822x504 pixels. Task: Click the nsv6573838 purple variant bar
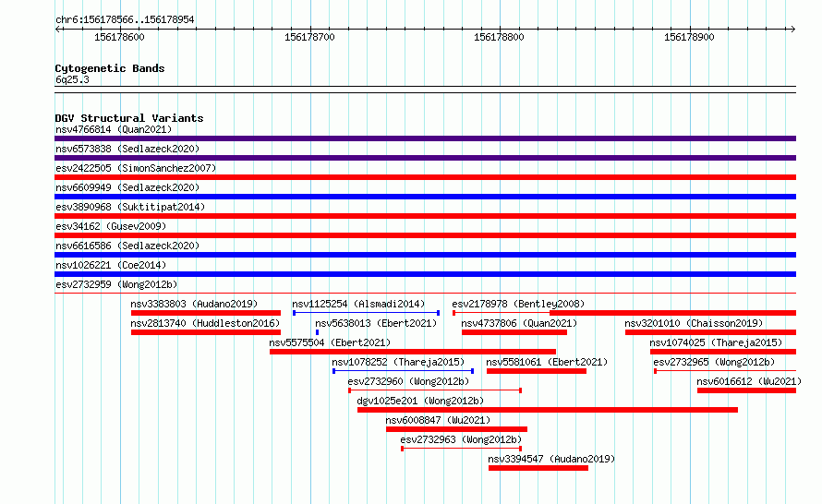425,158
